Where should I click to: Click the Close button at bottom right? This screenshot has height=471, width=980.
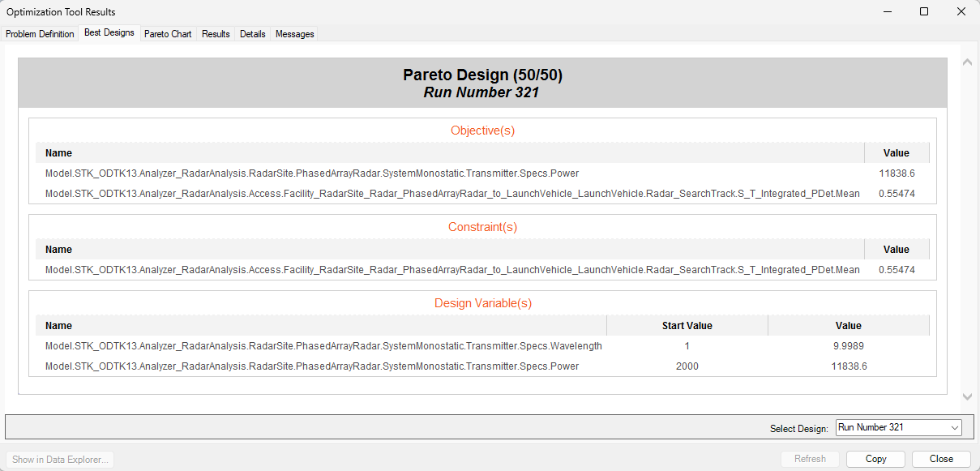coord(941,459)
